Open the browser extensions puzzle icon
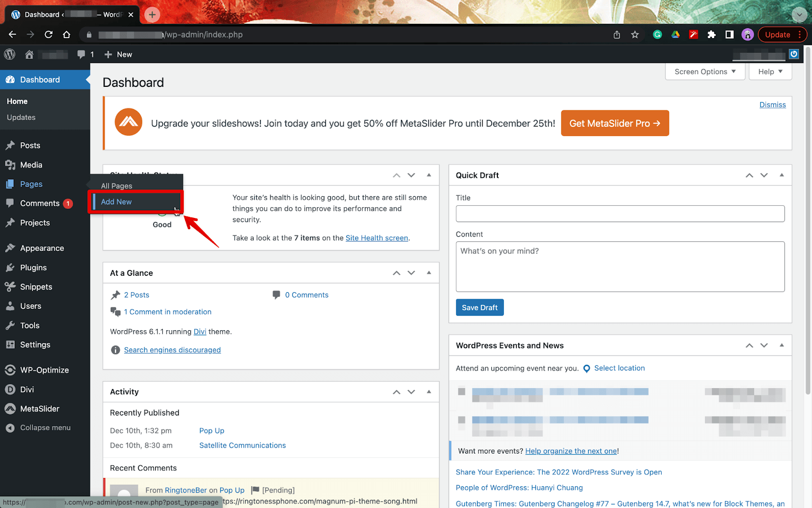Viewport: 812px width, 508px height. [x=712, y=35]
